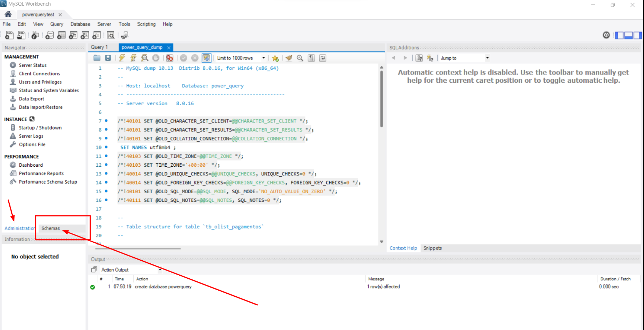
Task: Open the preferences gear icon
Action: [606, 35]
